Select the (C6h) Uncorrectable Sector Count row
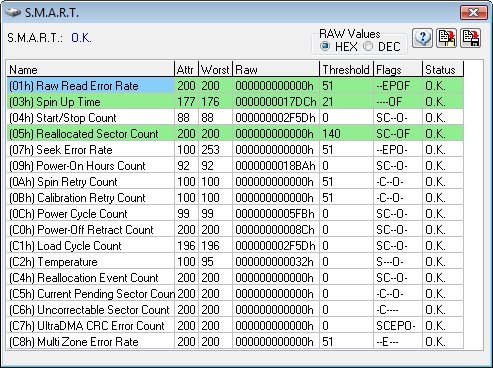 pyautogui.click(x=235, y=310)
